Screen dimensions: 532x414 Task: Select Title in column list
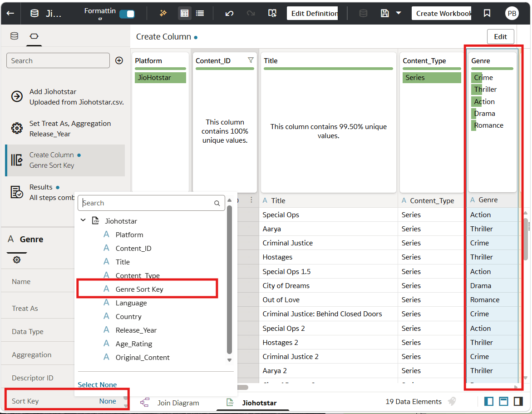pos(123,262)
